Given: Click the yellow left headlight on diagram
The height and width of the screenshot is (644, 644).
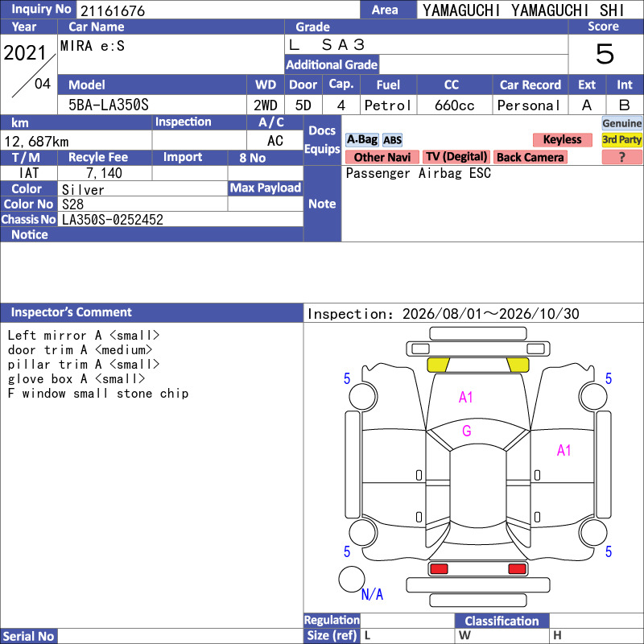Looking at the screenshot, I should pyautogui.click(x=438, y=365).
